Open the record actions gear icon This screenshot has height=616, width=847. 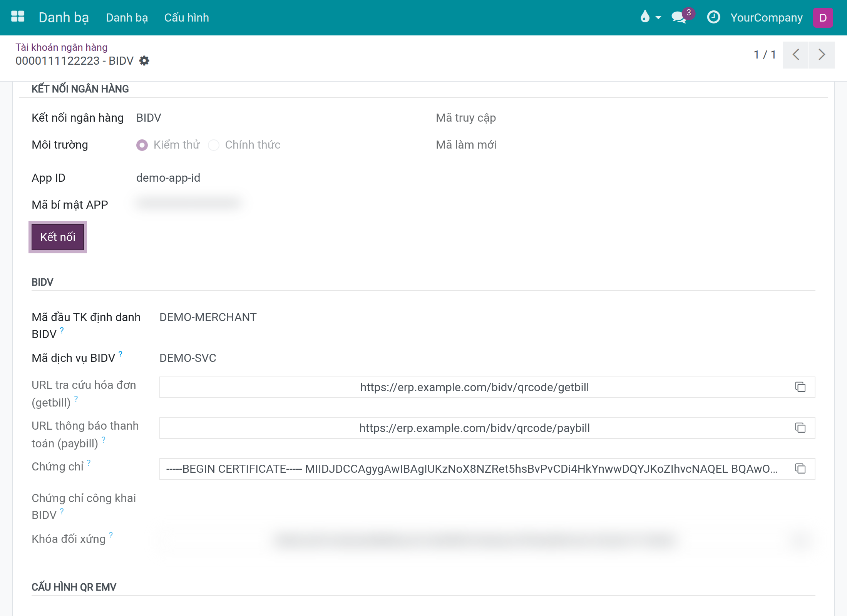coord(144,60)
